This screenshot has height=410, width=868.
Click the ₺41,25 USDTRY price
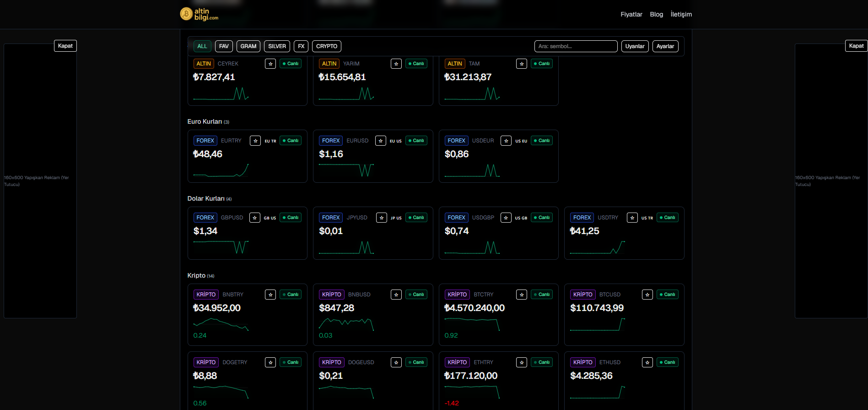[584, 231]
